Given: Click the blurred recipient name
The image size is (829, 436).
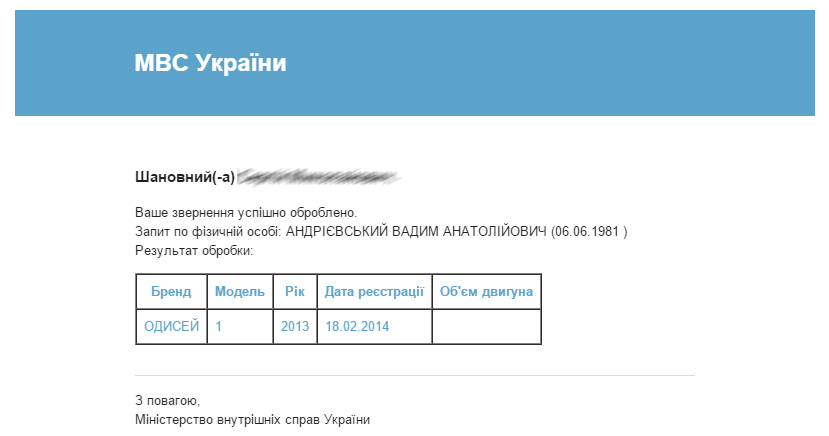Looking at the screenshot, I should click(318, 177).
